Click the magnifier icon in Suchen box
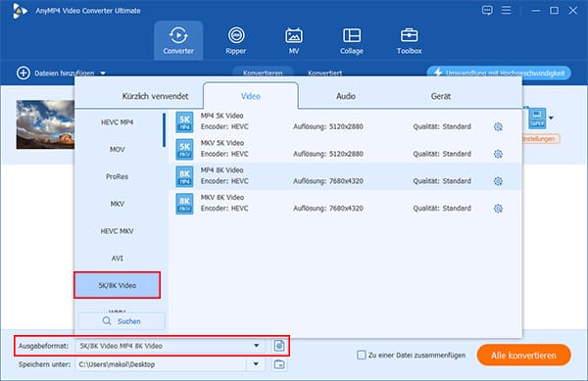 point(107,321)
